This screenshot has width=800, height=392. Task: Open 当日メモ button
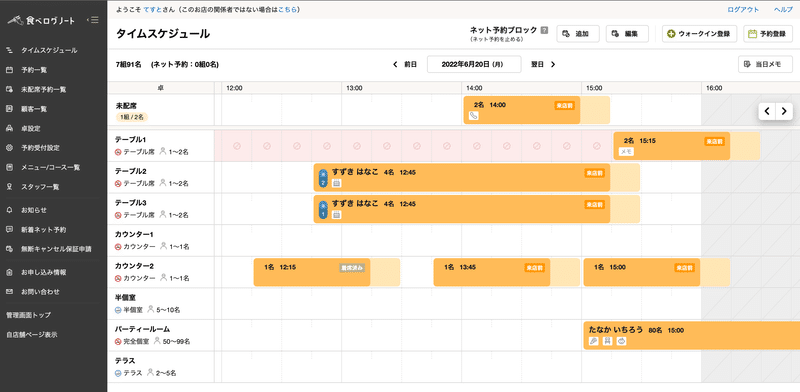pyautogui.click(x=765, y=64)
